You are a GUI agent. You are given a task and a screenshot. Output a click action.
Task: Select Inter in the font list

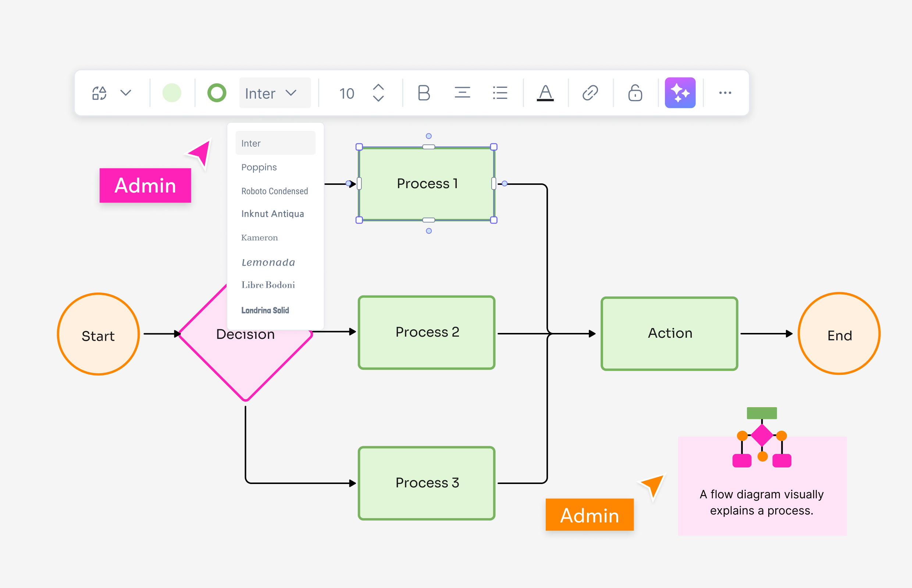tap(275, 143)
